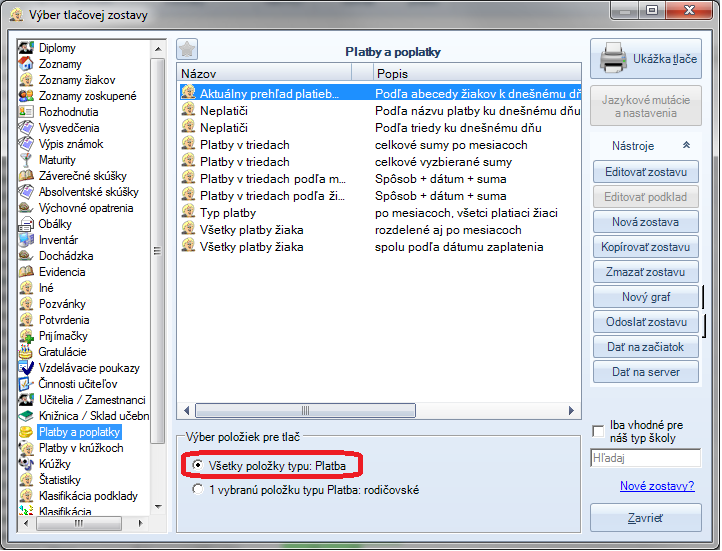Screen dimensions: 722x551
Task: Click Nová zostava button
Action: [646, 222]
